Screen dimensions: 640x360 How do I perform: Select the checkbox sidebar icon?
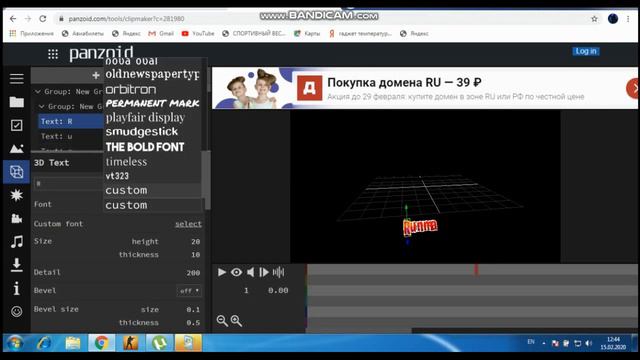coord(16,125)
